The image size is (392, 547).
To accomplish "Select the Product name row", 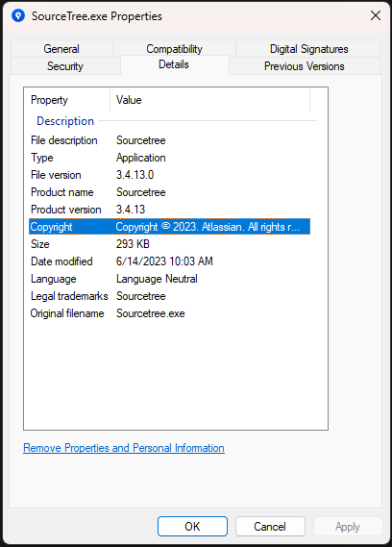I will (169, 192).
